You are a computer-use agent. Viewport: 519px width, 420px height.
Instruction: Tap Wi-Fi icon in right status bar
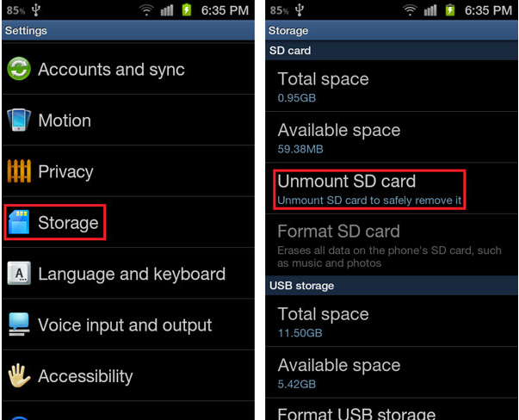pyautogui.click(x=411, y=11)
